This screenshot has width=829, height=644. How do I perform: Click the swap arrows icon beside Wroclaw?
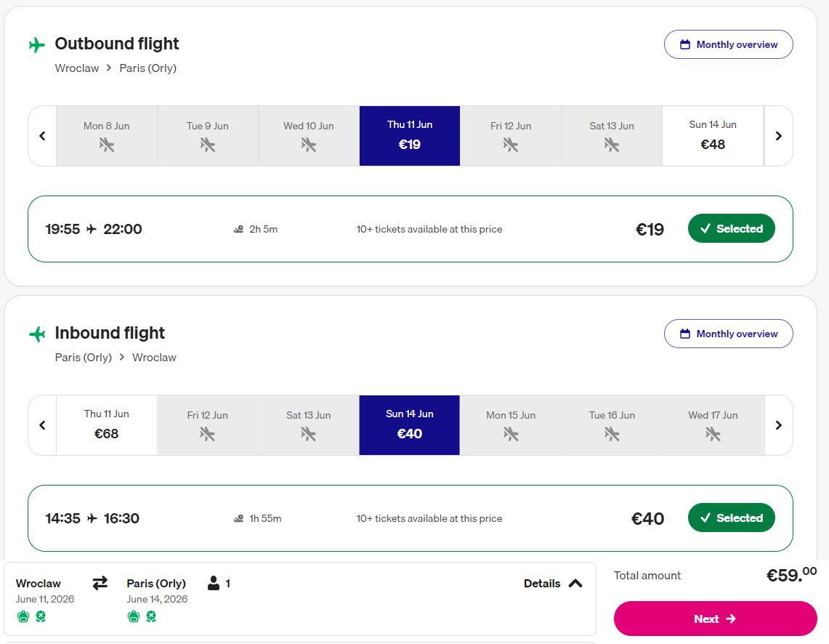tap(100, 583)
